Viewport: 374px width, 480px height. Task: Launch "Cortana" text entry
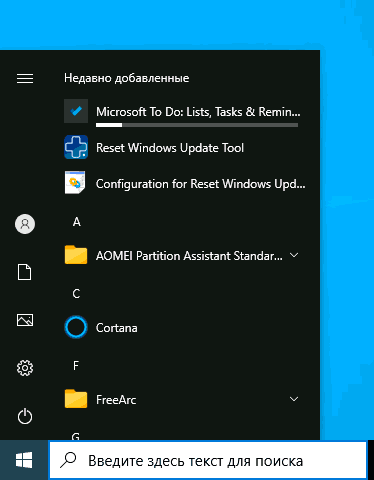(117, 328)
